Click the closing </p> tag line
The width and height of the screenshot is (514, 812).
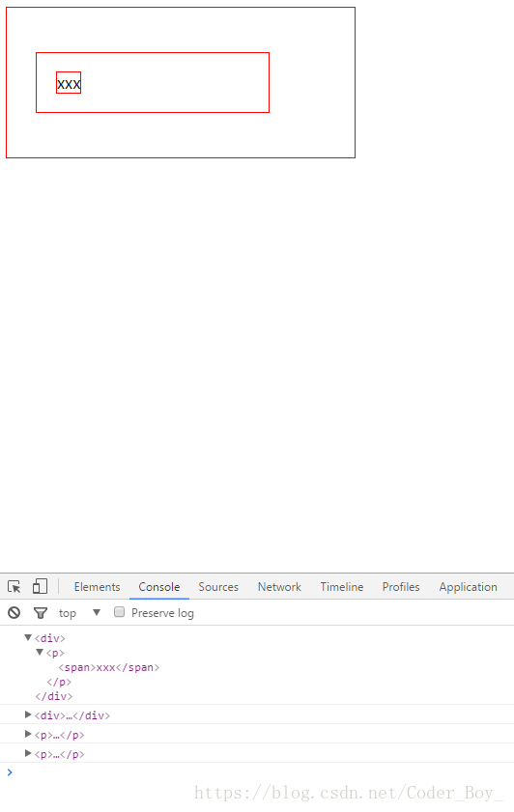point(59,682)
